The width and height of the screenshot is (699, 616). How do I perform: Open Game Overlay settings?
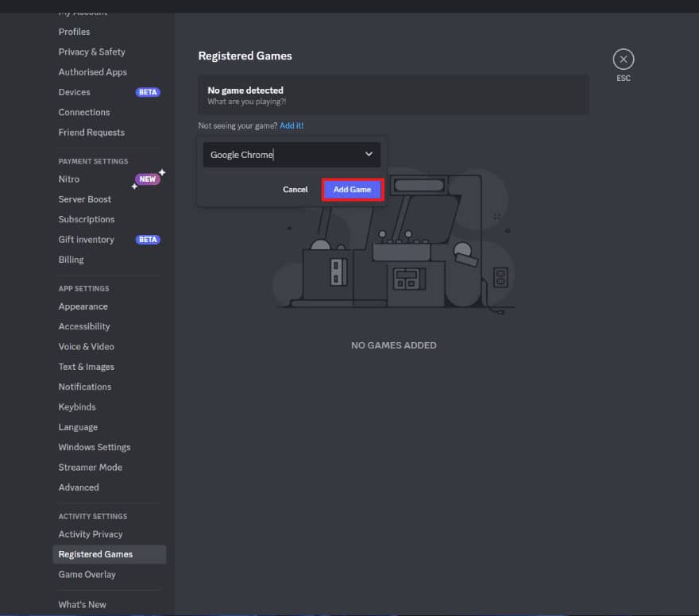click(87, 574)
